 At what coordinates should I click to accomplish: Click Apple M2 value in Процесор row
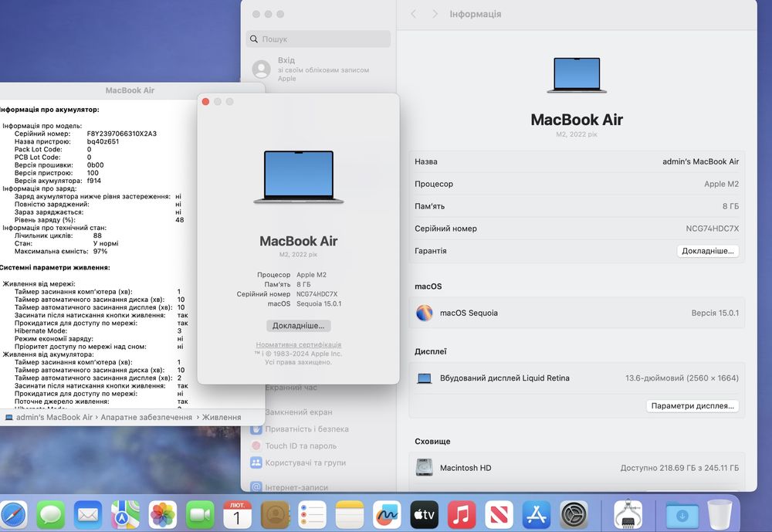(x=721, y=184)
